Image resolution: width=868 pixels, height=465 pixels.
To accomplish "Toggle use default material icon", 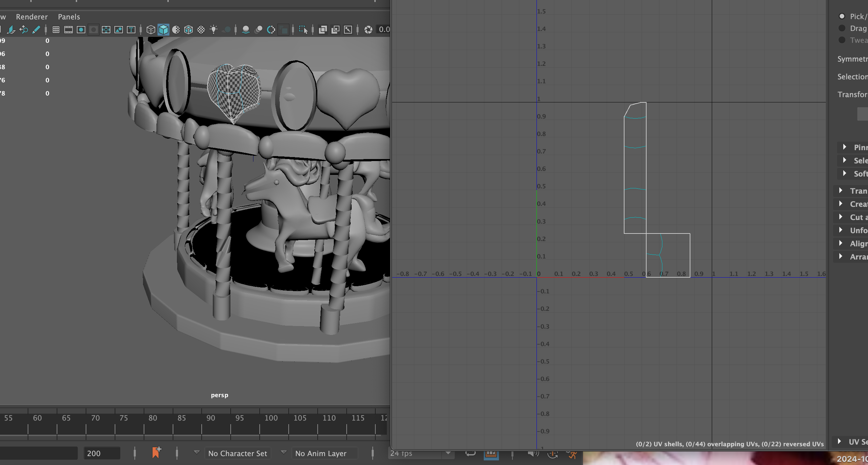I will [176, 30].
